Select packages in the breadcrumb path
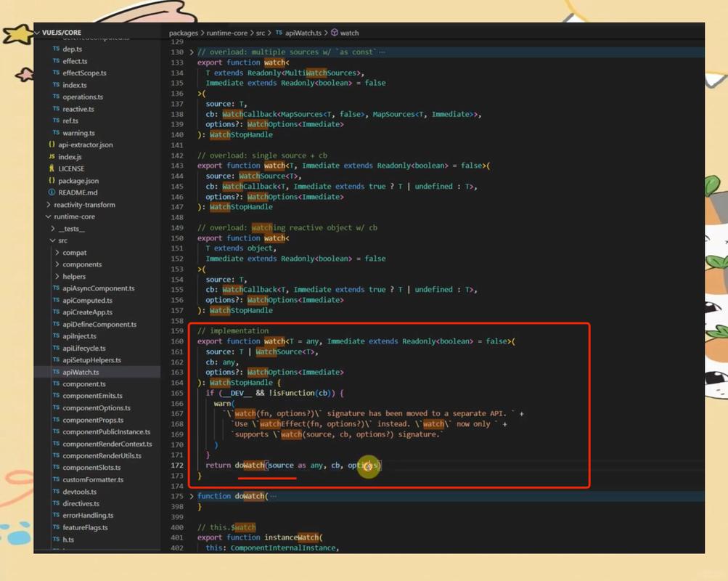The height and width of the screenshot is (581, 728). pos(184,33)
